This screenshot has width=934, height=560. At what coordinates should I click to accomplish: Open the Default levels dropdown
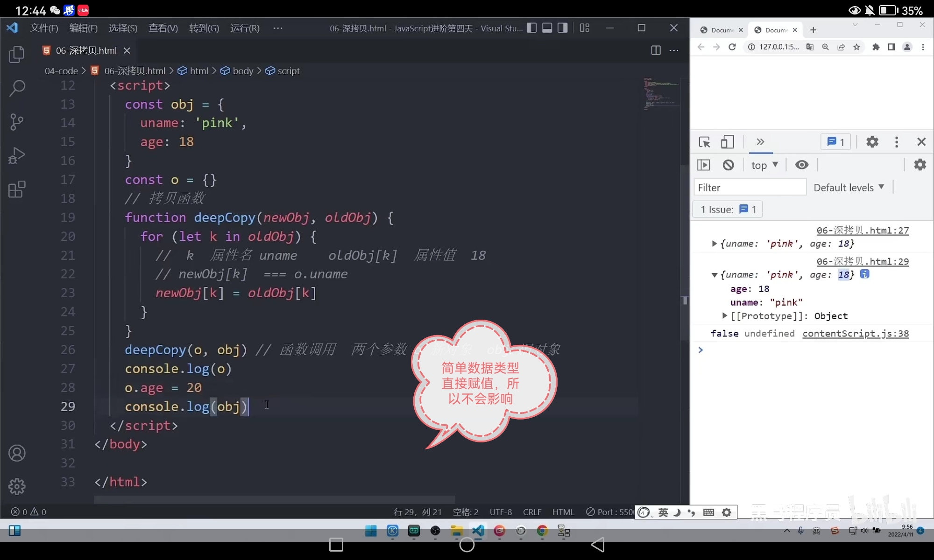click(849, 188)
